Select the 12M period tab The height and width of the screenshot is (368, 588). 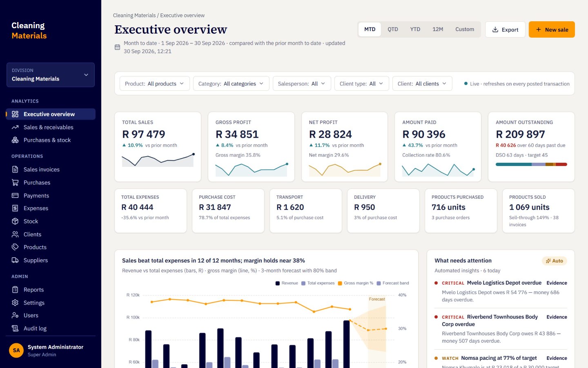[438, 29]
